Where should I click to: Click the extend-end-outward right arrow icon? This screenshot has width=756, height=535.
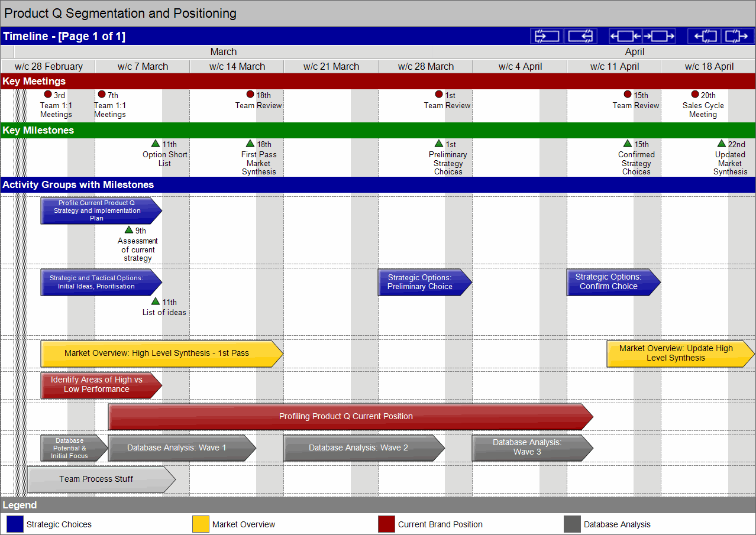tap(738, 36)
